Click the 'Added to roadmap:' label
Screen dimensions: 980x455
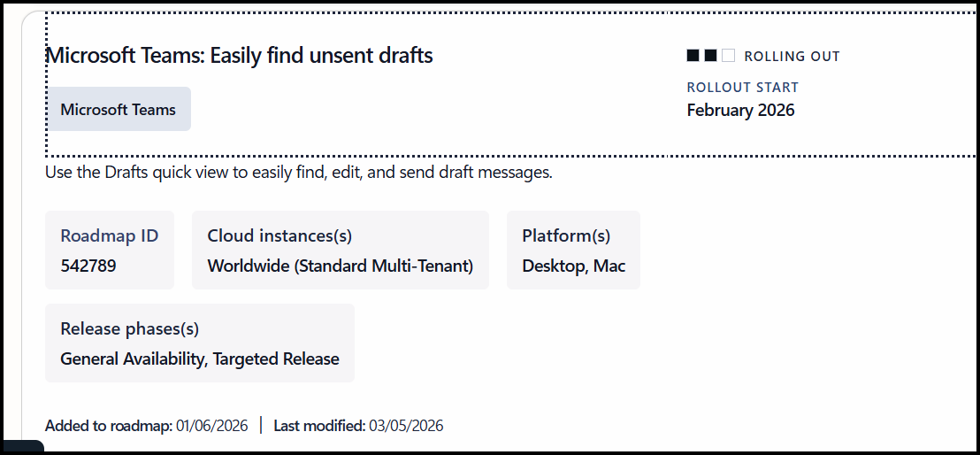point(109,426)
